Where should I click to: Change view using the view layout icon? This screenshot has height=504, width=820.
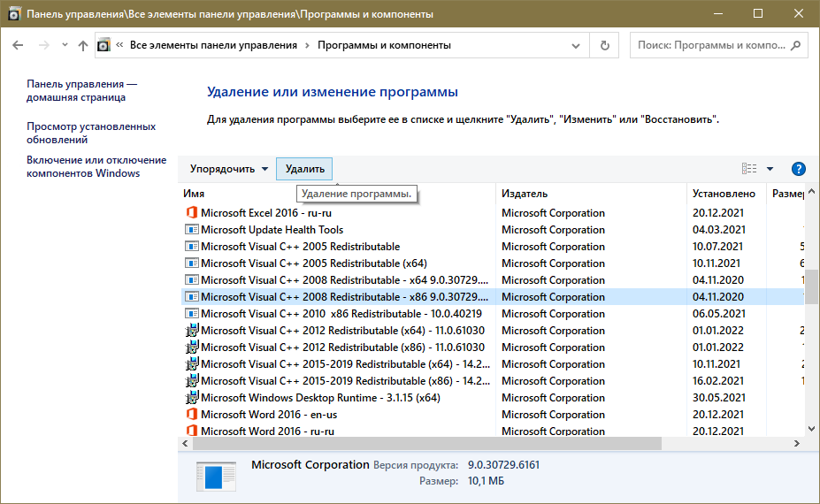(x=749, y=169)
